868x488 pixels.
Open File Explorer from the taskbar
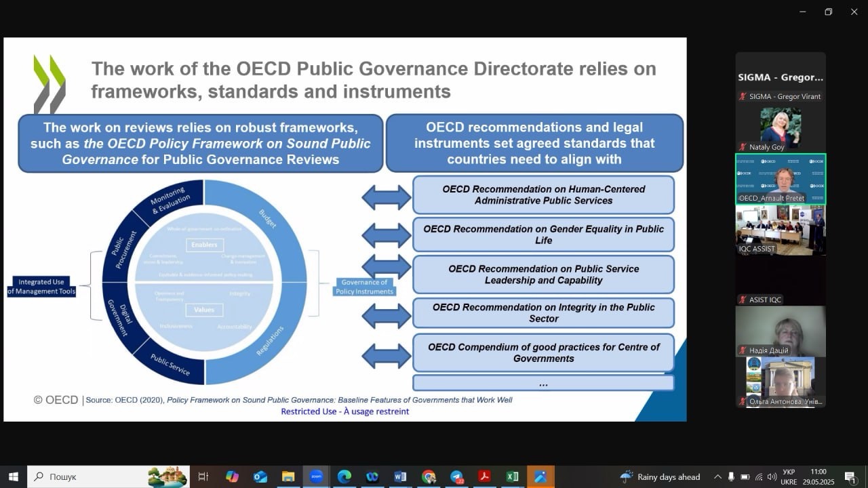(x=288, y=476)
